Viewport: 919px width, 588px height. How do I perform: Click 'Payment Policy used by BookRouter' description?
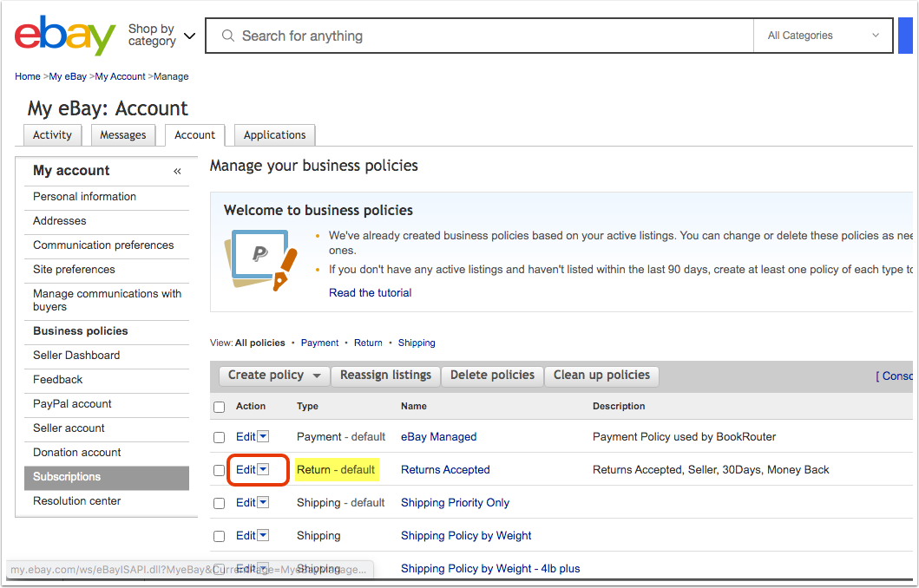(x=684, y=437)
